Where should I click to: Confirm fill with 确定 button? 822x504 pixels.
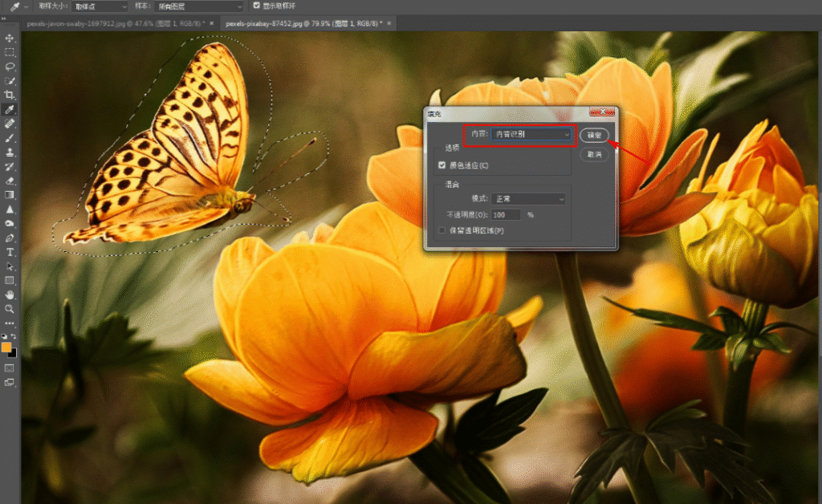click(594, 135)
